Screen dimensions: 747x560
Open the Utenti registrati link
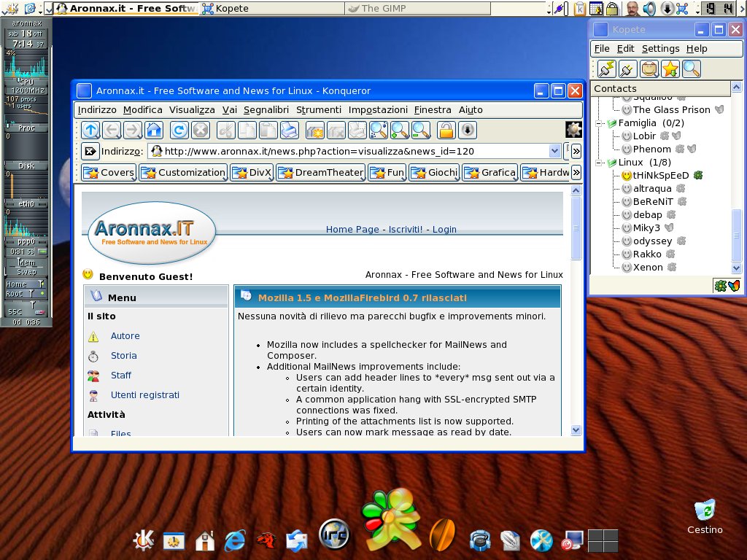[145, 395]
